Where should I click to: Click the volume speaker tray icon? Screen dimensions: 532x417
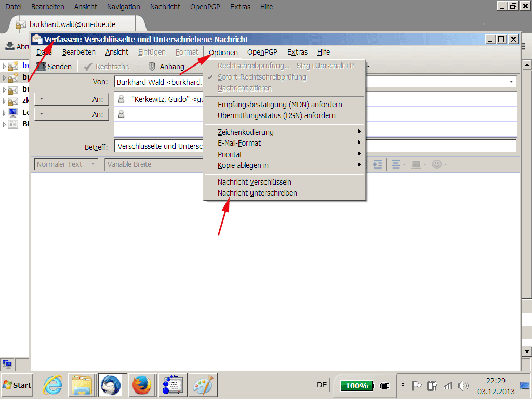point(464,386)
